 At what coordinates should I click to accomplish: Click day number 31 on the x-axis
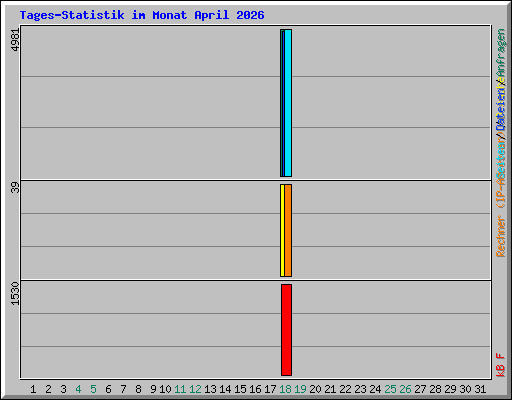tap(480, 389)
